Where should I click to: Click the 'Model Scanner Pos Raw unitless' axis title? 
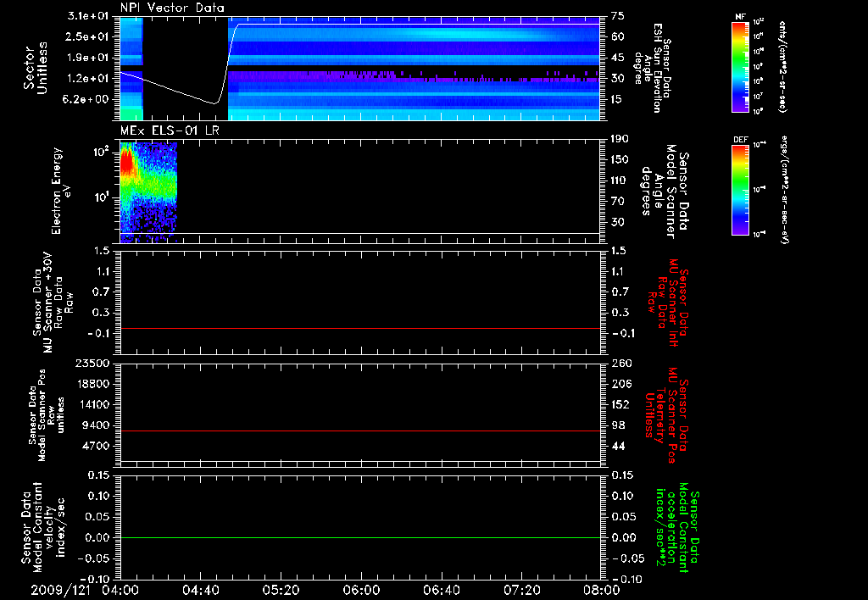tap(47, 415)
